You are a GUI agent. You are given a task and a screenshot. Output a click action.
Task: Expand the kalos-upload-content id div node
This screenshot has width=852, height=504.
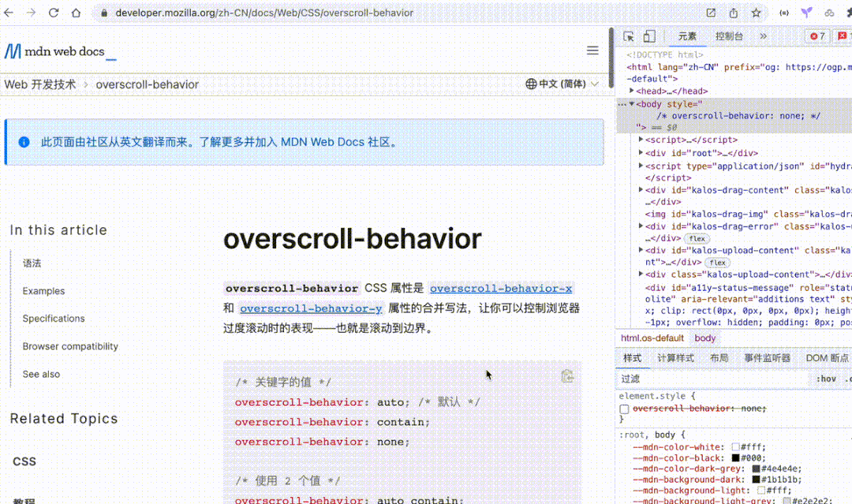(641, 250)
